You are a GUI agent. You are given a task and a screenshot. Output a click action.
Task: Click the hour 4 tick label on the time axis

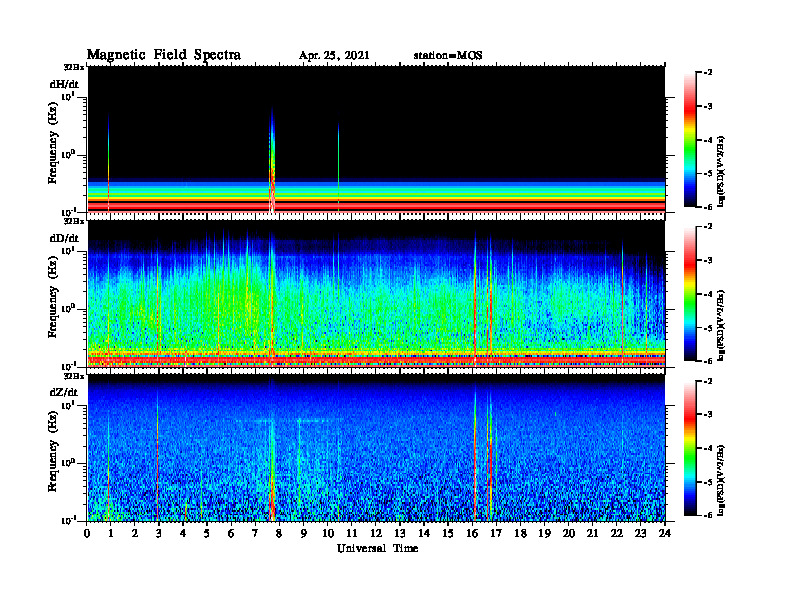[183, 533]
